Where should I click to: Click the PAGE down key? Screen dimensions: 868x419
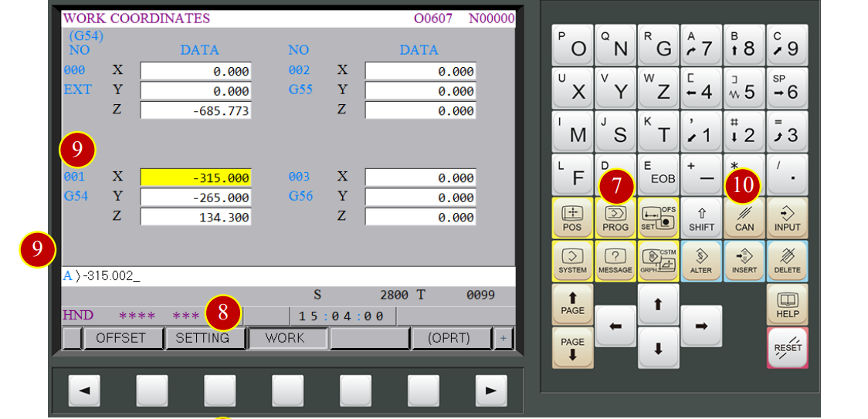click(x=572, y=347)
